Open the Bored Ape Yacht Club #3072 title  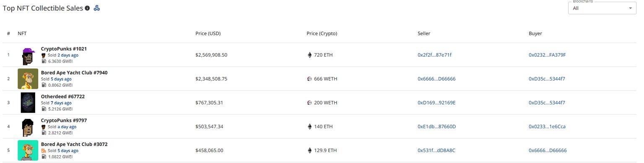(x=74, y=144)
